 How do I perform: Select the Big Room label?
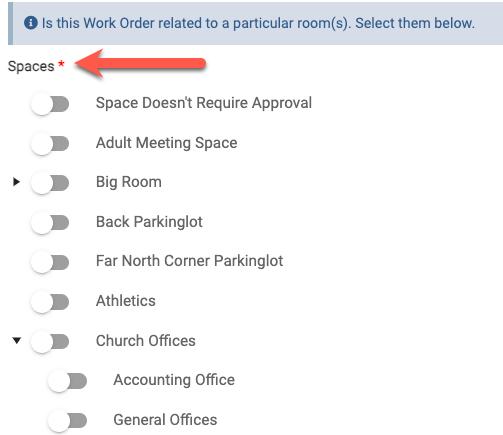129,182
